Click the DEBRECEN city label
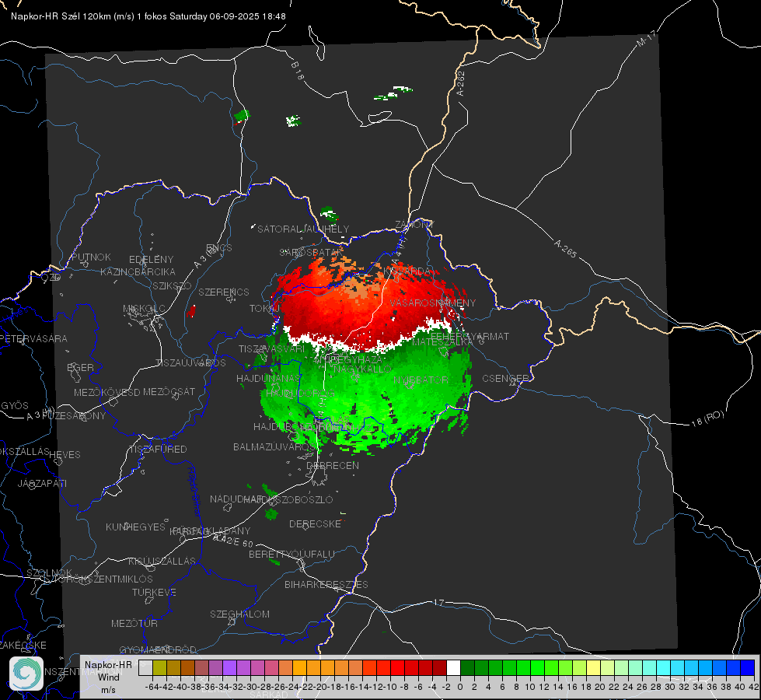The height and width of the screenshot is (700, 761). [x=333, y=465]
